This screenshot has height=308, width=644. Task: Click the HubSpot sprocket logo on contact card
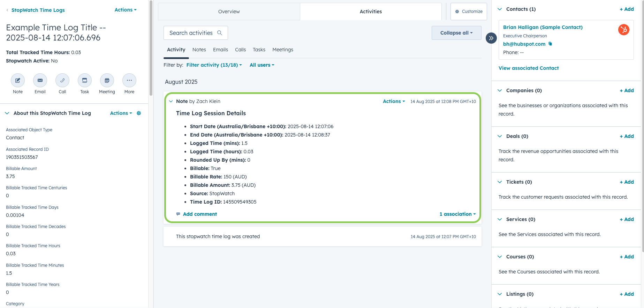pyautogui.click(x=623, y=30)
